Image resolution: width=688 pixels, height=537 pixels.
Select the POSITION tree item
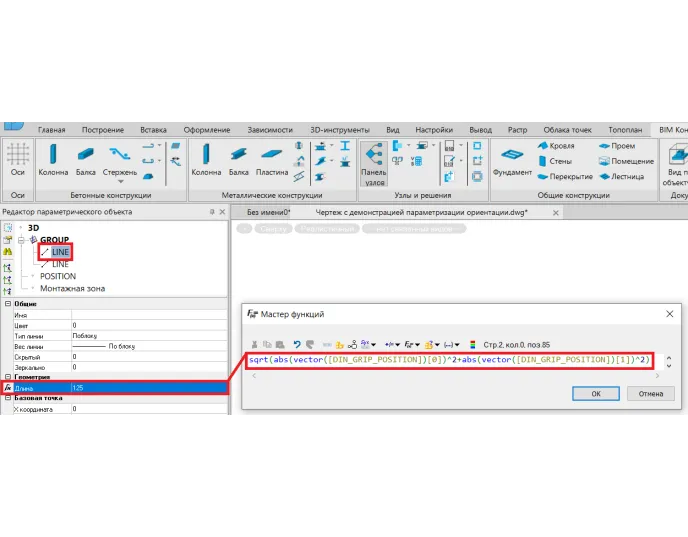(x=58, y=276)
